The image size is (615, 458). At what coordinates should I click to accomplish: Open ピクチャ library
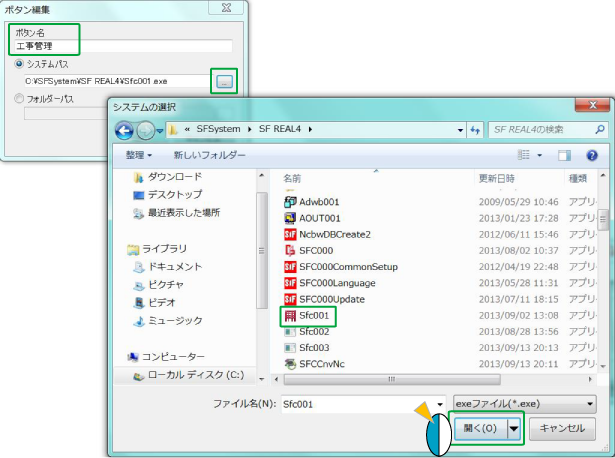[158, 285]
